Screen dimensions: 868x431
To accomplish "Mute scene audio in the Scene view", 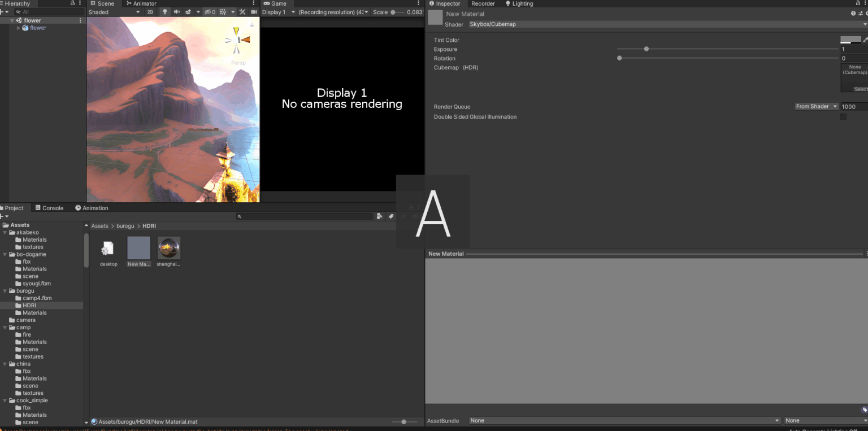I will 177,12.
